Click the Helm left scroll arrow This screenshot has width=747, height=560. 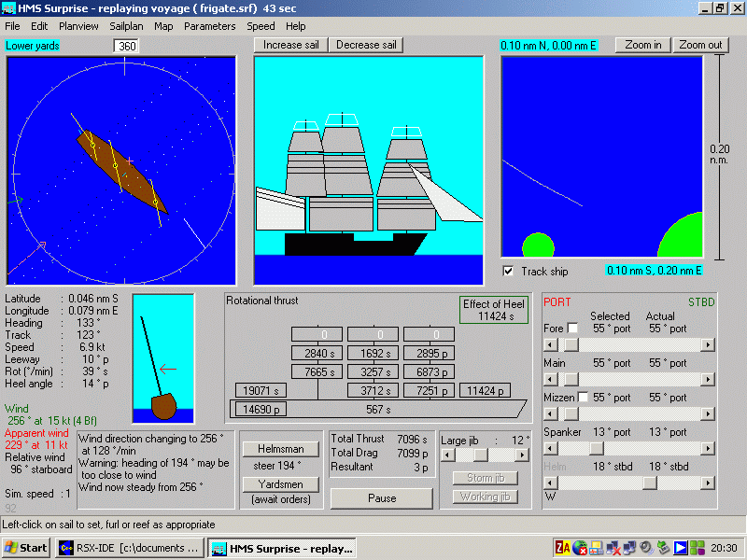pyautogui.click(x=550, y=483)
